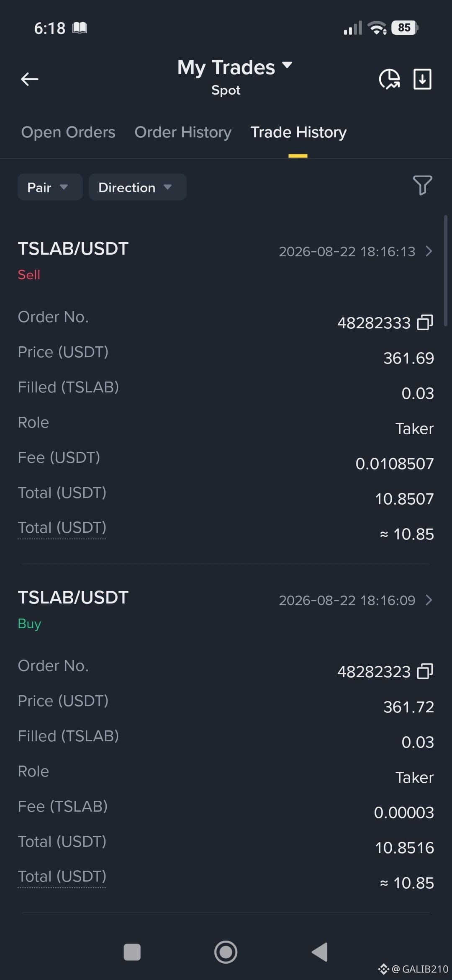Image resolution: width=452 pixels, height=980 pixels.
Task: Copy order number 48282323
Action: (425, 671)
